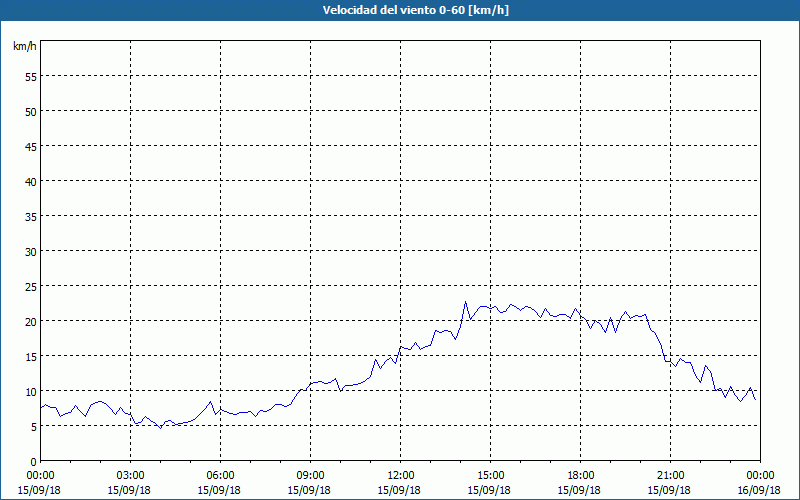
Task: Select the 55 value on the y-axis
Action: point(30,76)
